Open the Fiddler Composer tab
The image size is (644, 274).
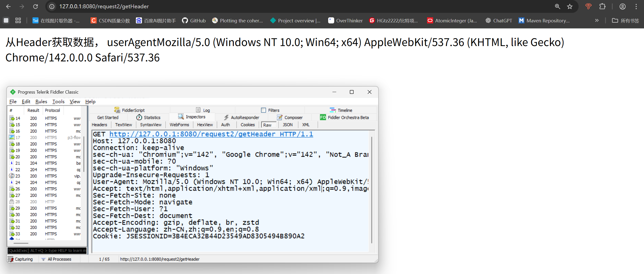(290, 118)
